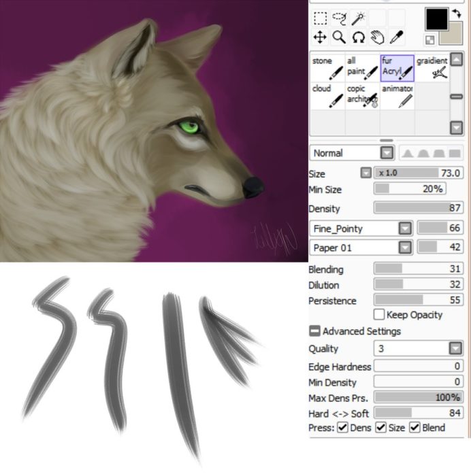471x476 pixels.
Task: Choose the all paint brush preset
Action: click(363, 68)
